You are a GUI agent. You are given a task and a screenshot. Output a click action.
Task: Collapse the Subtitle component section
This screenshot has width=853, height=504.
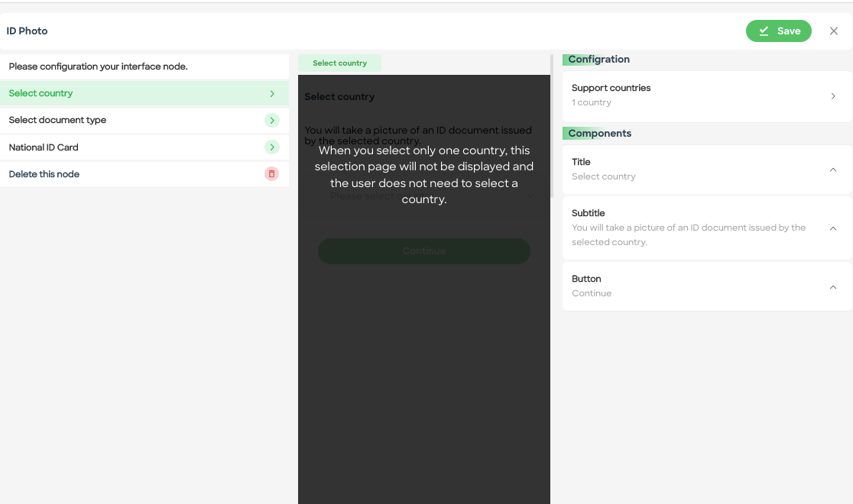tap(833, 228)
